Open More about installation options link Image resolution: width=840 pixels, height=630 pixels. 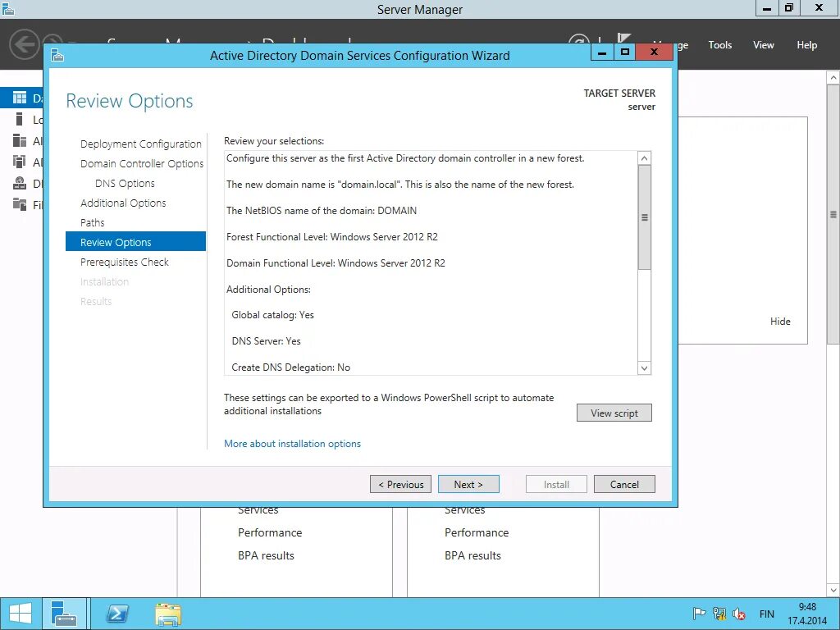pos(292,444)
